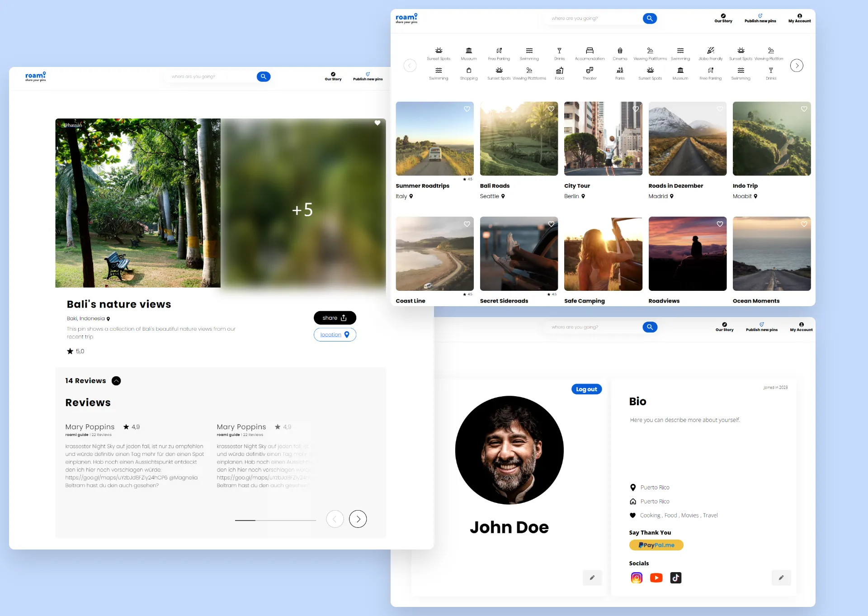Open My Account in top gallery header
868x616 pixels.
click(x=799, y=18)
